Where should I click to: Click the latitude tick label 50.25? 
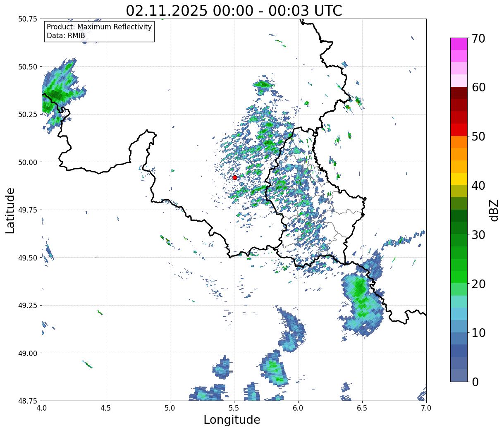28,114
